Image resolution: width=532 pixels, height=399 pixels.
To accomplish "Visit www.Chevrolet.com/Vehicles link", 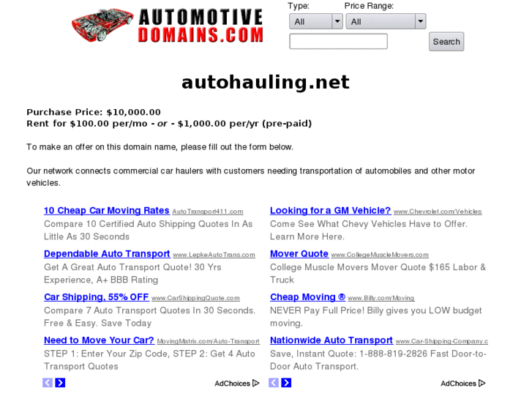I will (438, 212).
